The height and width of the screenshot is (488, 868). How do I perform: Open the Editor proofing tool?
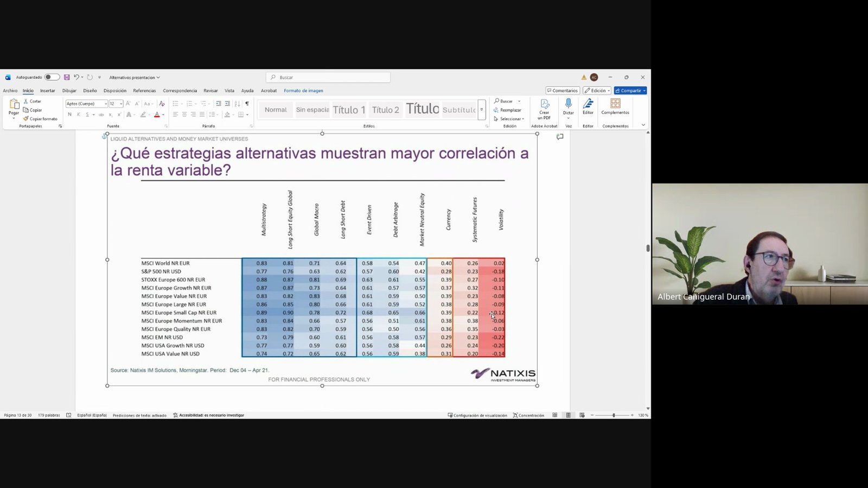[588, 106]
